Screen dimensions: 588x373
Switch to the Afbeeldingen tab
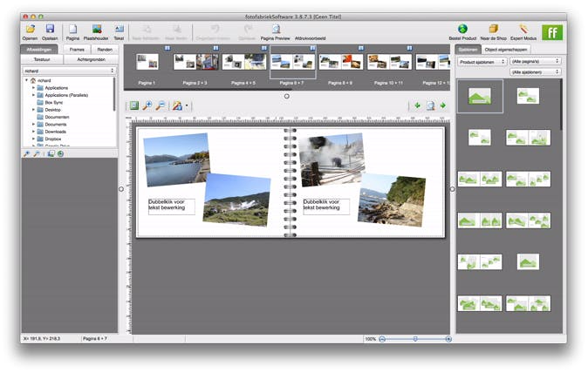(39, 50)
